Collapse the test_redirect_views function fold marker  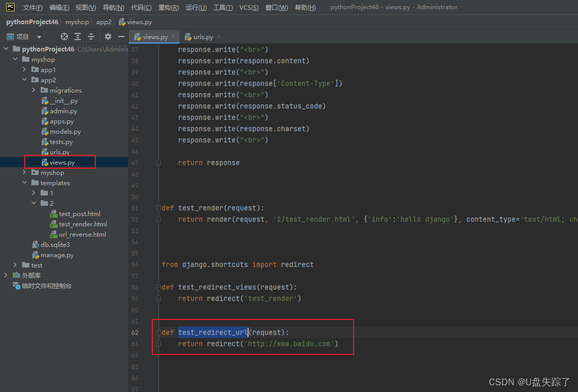point(158,287)
